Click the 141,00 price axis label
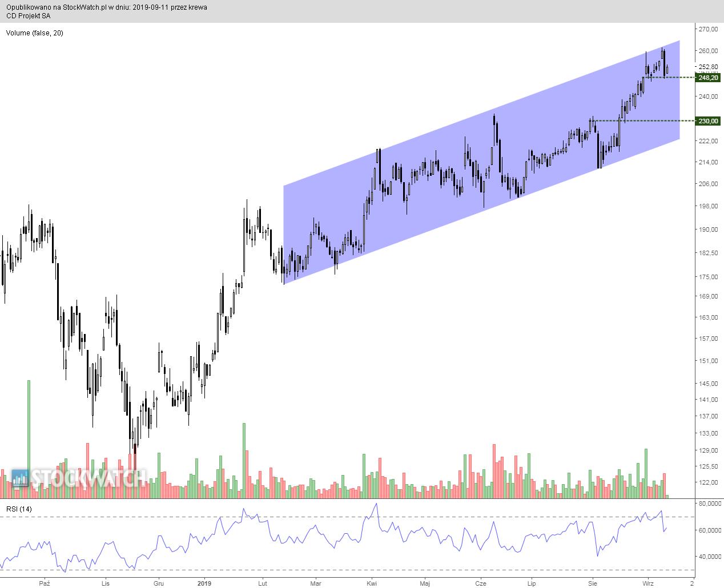 click(709, 400)
